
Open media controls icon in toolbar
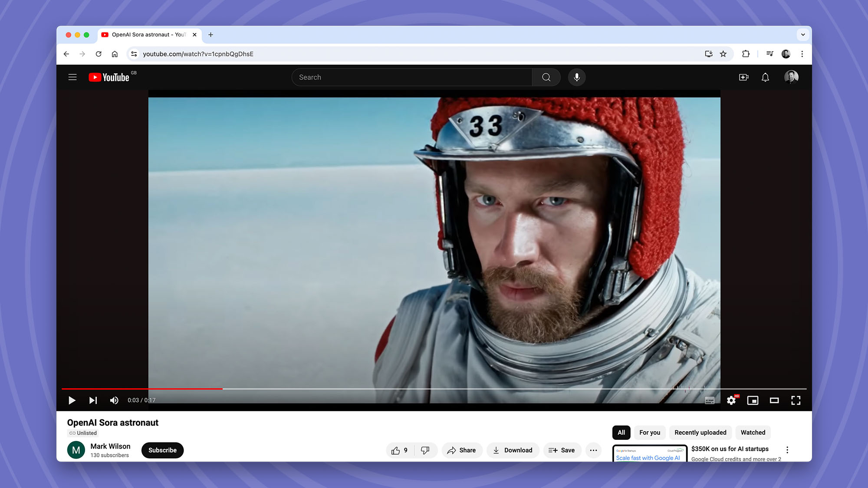770,54
